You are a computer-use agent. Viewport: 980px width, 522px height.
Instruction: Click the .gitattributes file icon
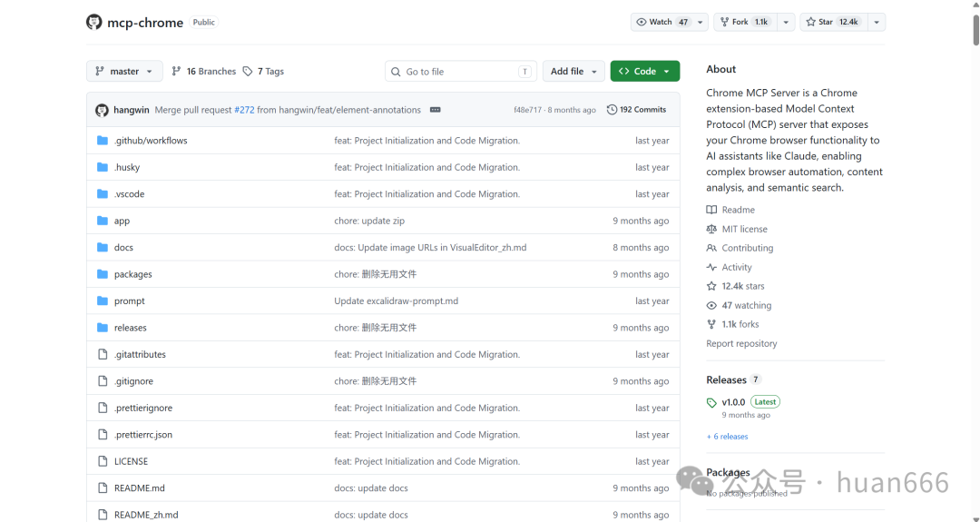[x=103, y=354]
